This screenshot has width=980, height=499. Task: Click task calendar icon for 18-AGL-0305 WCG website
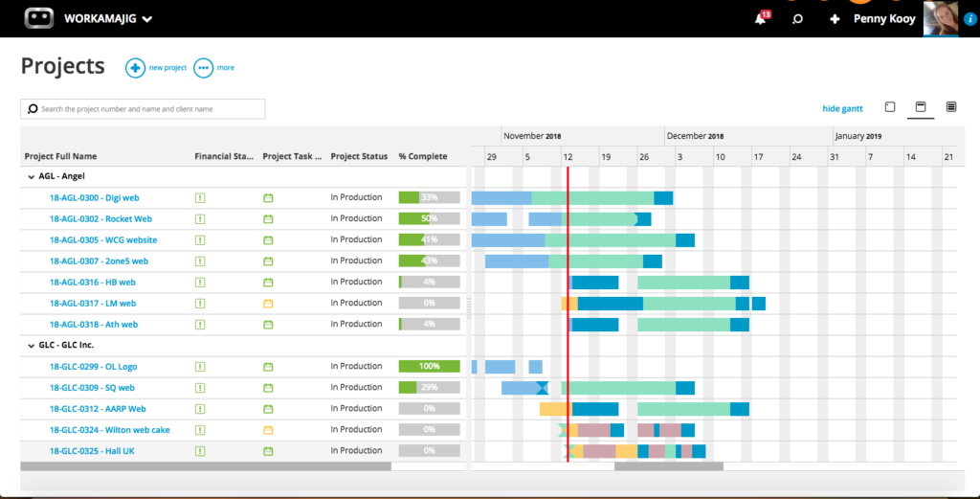(x=268, y=240)
